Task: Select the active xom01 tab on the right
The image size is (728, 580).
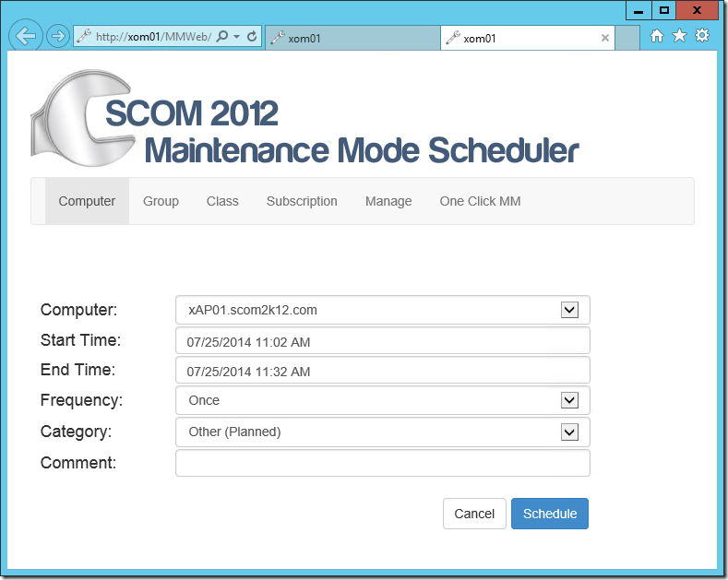Action: tap(528, 38)
